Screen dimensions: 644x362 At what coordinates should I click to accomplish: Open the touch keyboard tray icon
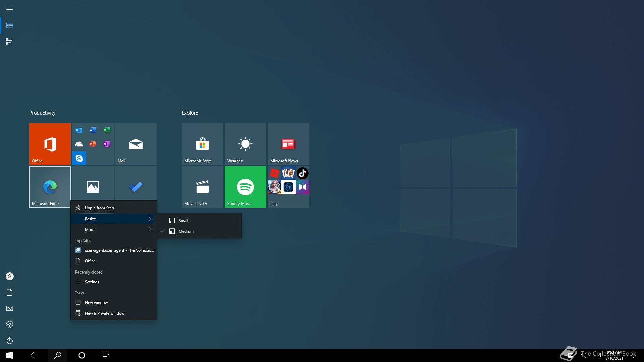pos(597,355)
